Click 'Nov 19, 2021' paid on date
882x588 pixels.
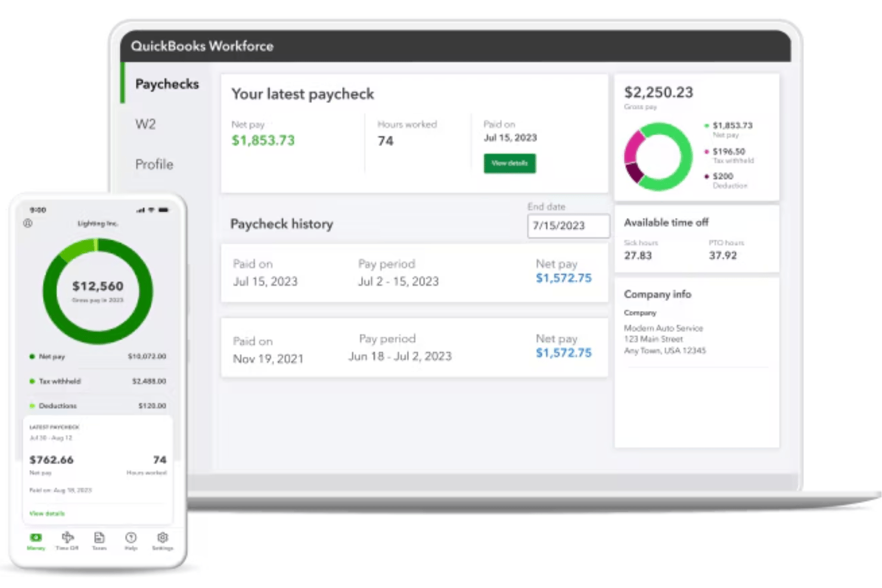pyautogui.click(x=268, y=359)
